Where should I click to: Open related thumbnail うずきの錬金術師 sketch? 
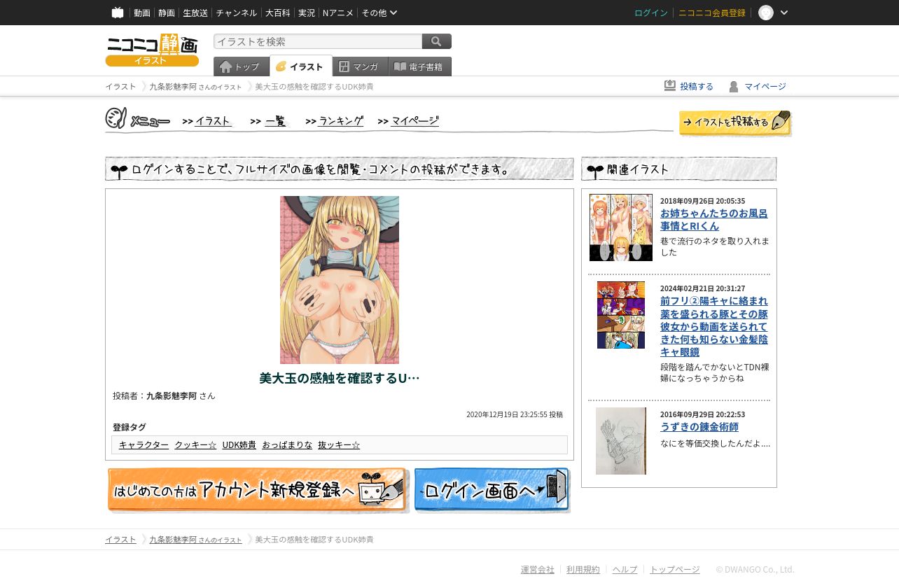click(621, 441)
